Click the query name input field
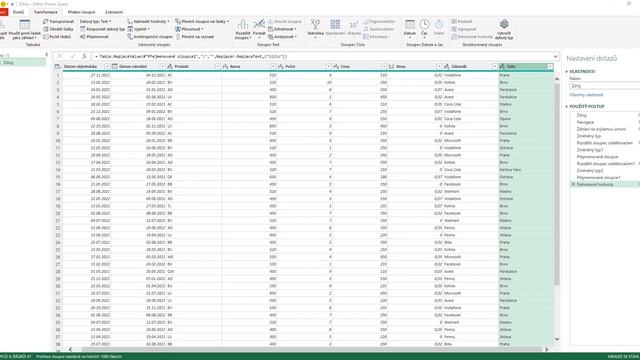 [604, 86]
